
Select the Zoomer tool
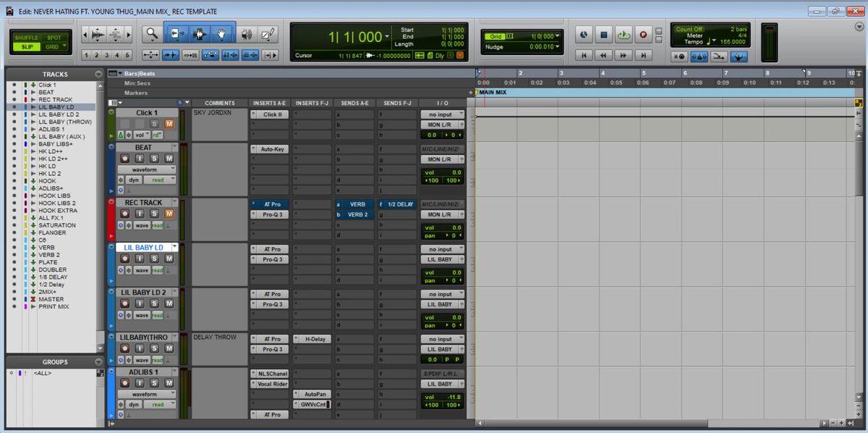[152, 33]
